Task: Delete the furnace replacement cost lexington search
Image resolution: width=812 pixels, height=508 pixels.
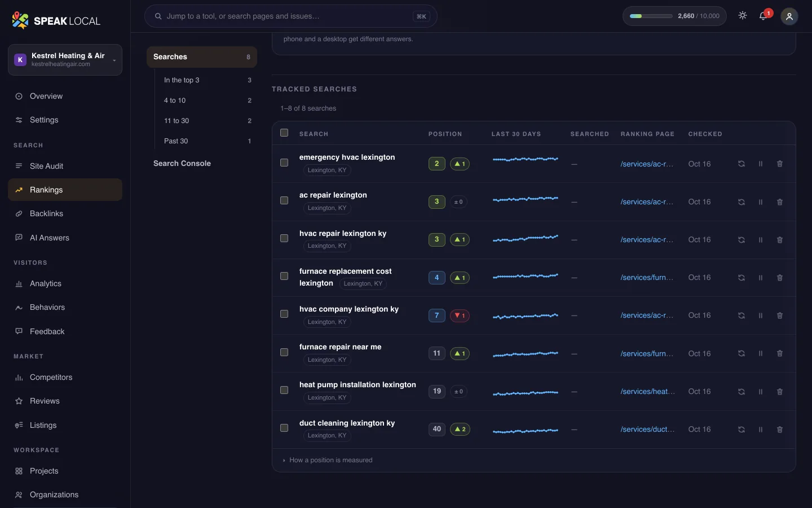Action: (x=780, y=277)
